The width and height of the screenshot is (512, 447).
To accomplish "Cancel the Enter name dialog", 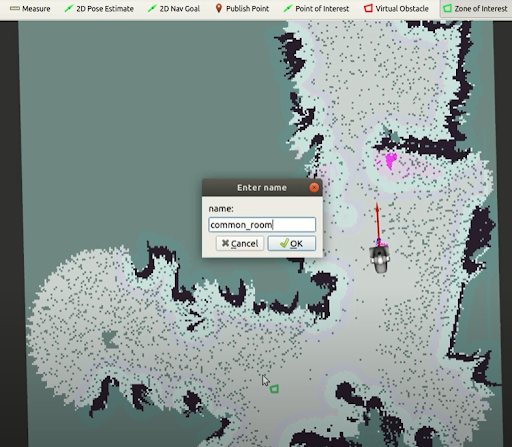I will [x=240, y=244].
